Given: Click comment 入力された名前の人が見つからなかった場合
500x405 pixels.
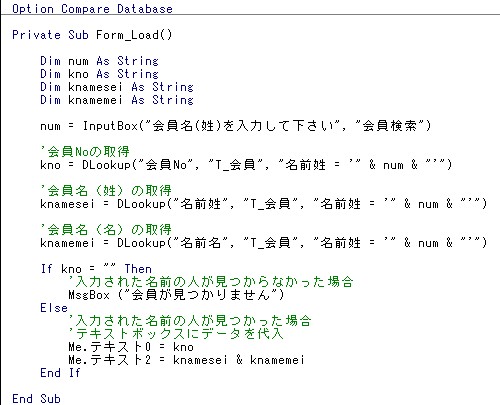Looking at the screenshot, I should [x=211, y=282].
